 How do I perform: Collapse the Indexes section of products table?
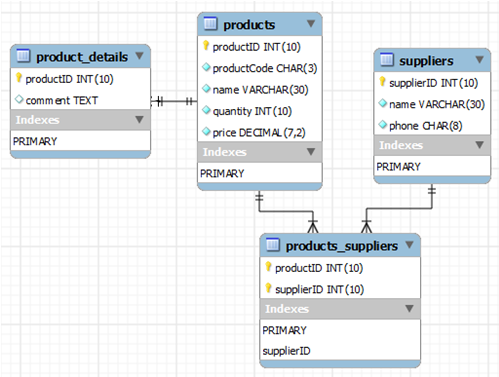[311, 152]
